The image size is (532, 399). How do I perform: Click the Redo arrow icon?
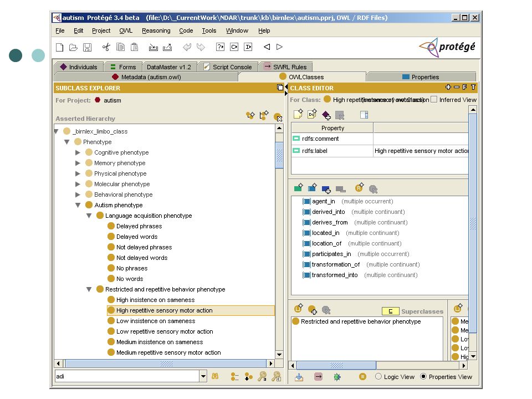pyautogui.click(x=201, y=47)
